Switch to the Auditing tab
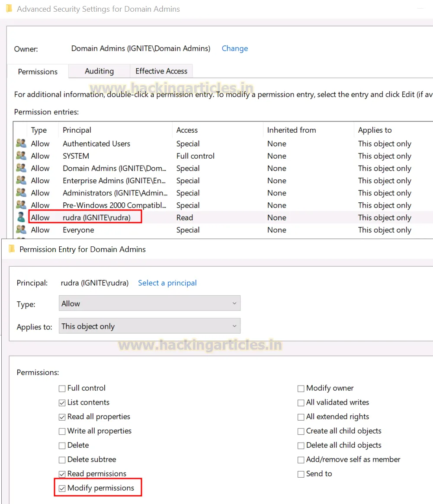 click(99, 71)
